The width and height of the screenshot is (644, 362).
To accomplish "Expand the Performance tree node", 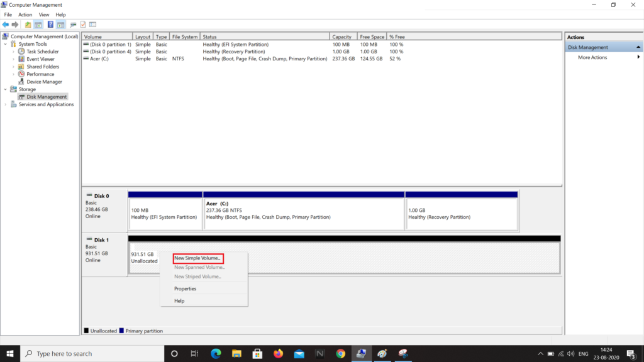I will click(x=13, y=74).
